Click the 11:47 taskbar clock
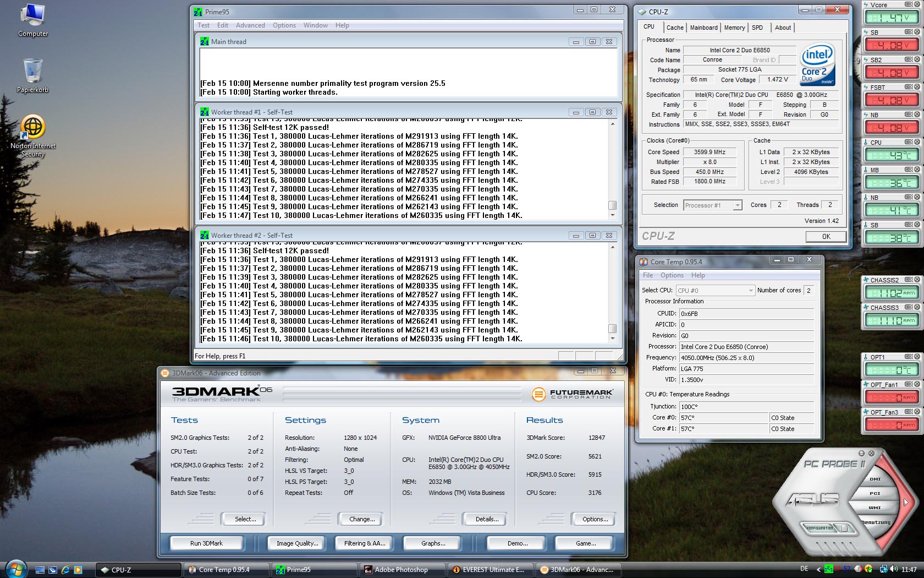Viewport: 924px width, 578px height. pos(909,570)
